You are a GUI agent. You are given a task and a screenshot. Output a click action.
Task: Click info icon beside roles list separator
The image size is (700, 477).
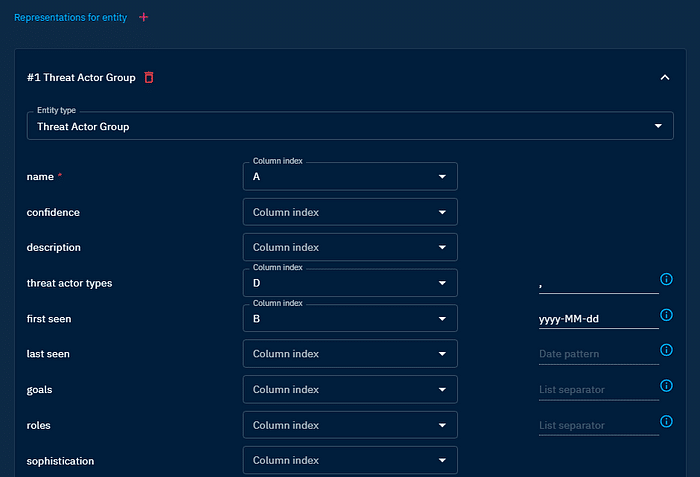[666, 422]
